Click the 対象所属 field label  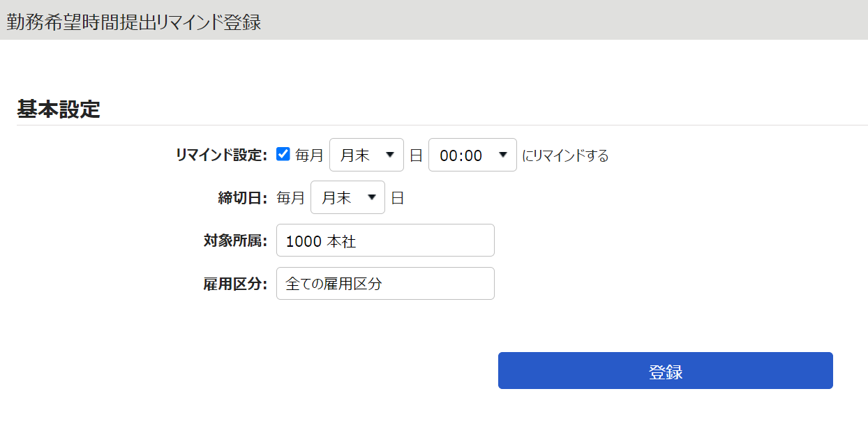(x=234, y=240)
